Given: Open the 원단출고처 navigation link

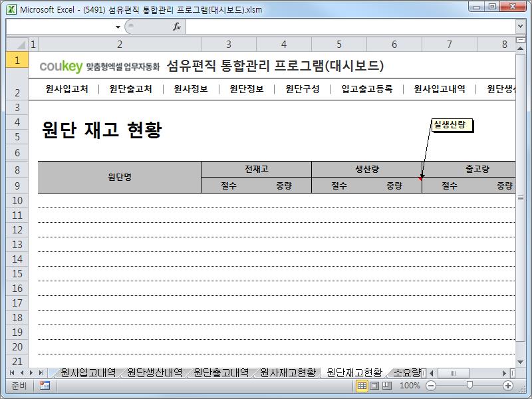Looking at the screenshot, I should 130,89.
